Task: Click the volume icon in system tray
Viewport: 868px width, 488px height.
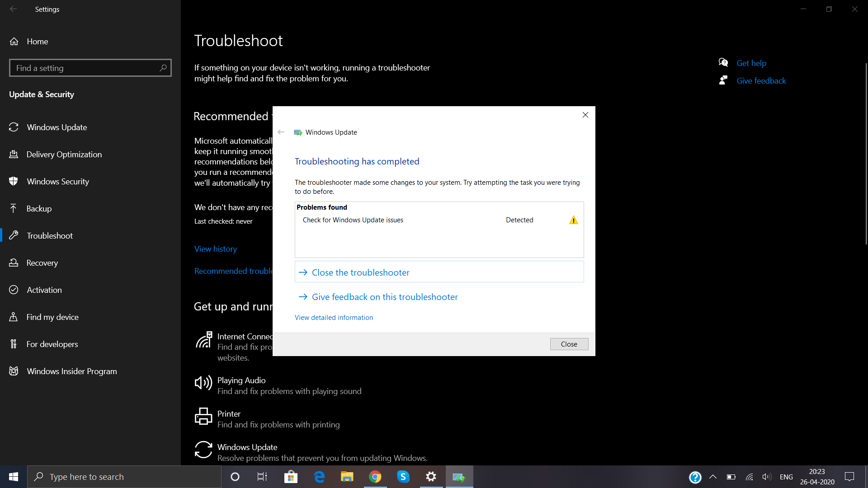Action: 766,477
